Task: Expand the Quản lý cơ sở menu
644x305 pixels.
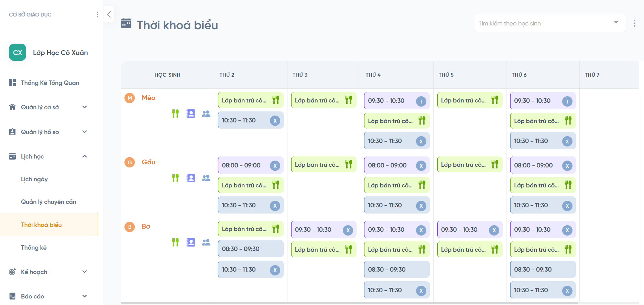Action: pos(84,107)
